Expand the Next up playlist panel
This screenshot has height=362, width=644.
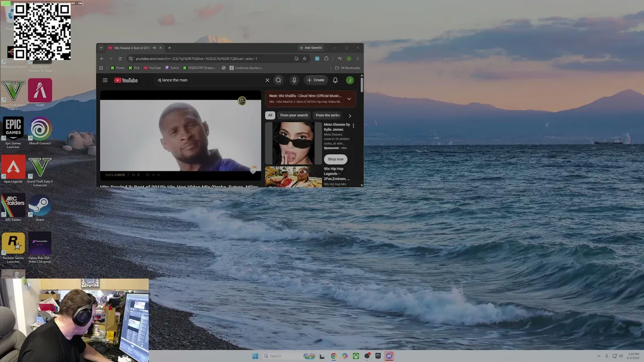coord(349,99)
